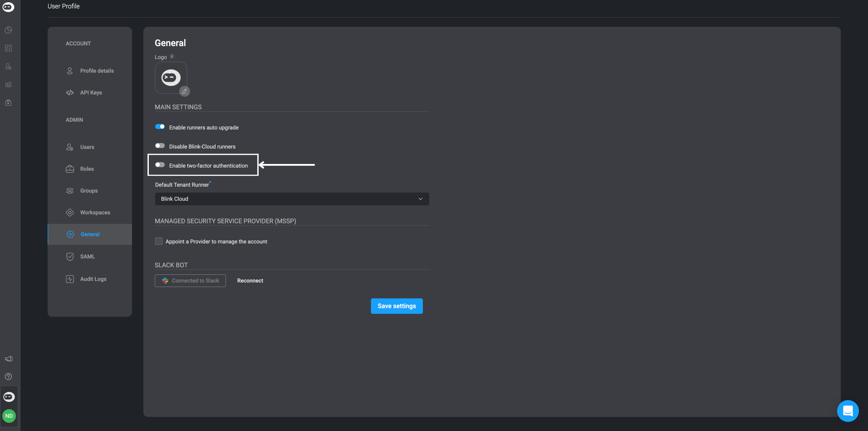Click the Users icon in admin menu
The image size is (868, 431).
[70, 147]
